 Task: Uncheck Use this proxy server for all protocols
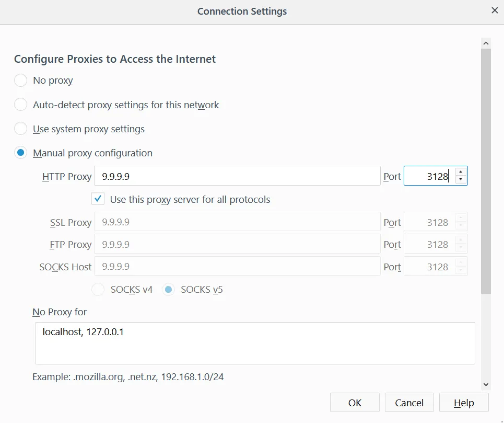tap(98, 199)
